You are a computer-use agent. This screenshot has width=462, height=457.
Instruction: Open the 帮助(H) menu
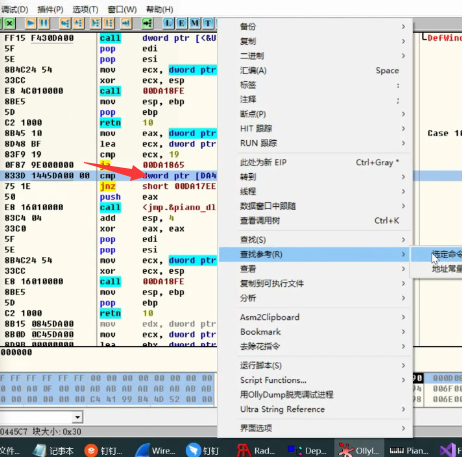click(x=160, y=9)
